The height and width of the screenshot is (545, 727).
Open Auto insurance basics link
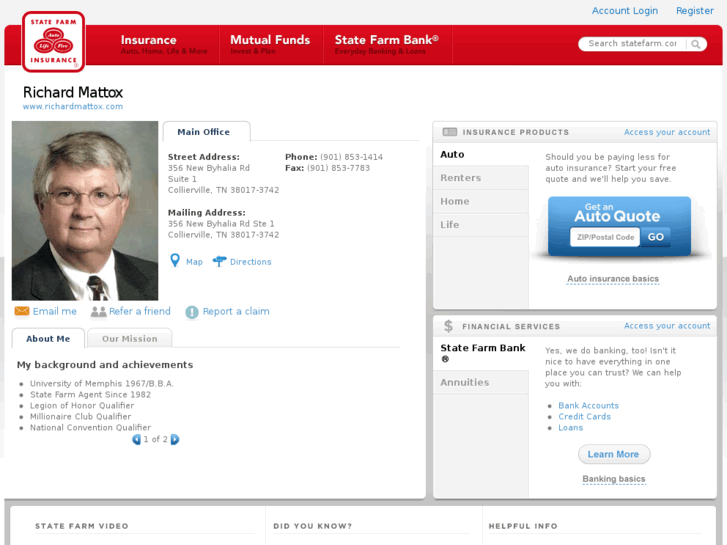coord(613,279)
